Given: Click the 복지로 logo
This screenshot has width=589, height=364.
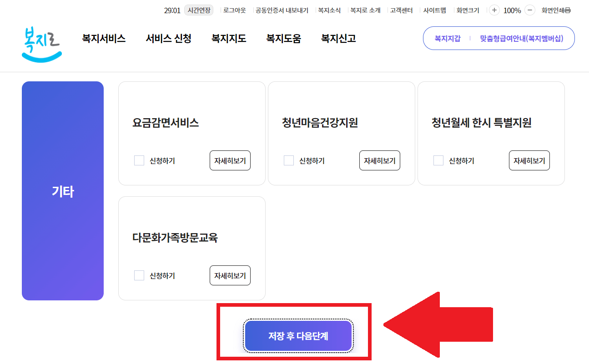Looking at the screenshot, I should coord(41,43).
